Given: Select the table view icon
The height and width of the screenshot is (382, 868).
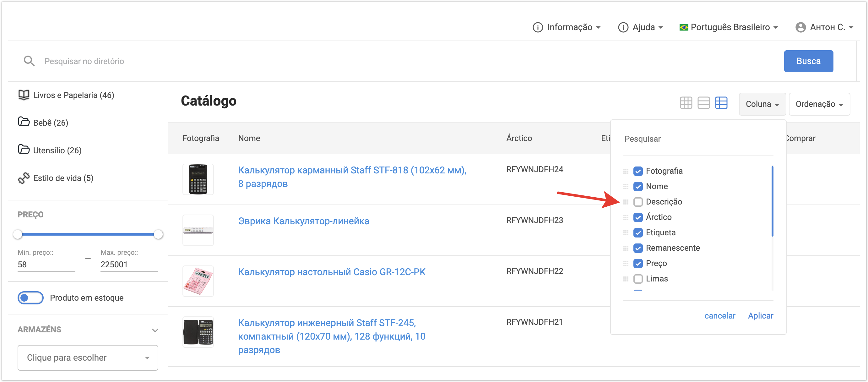Looking at the screenshot, I should point(721,103).
